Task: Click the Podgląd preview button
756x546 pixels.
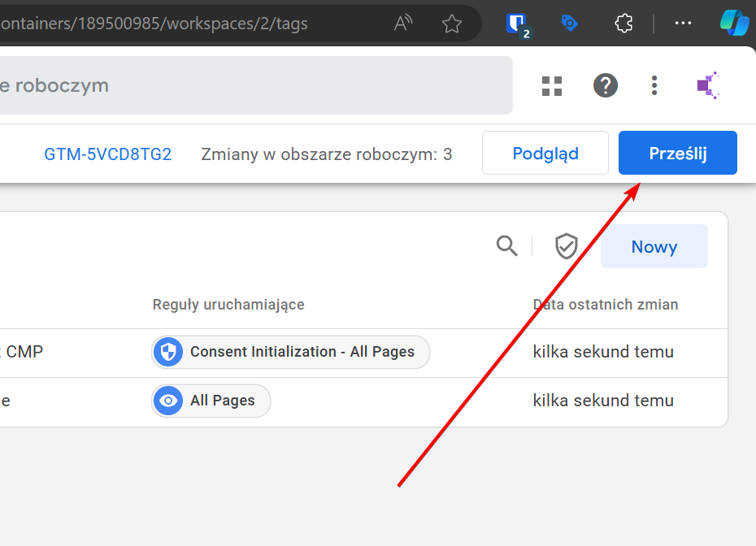Action: coord(545,153)
